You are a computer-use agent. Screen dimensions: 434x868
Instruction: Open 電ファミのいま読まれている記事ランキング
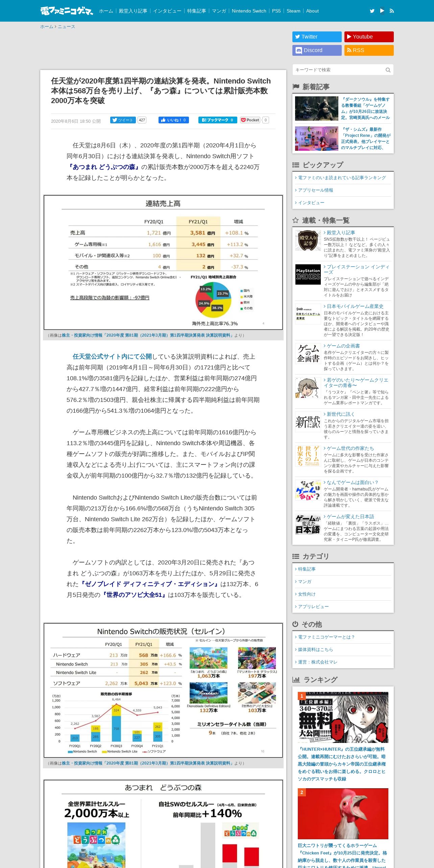click(x=342, y=178)
